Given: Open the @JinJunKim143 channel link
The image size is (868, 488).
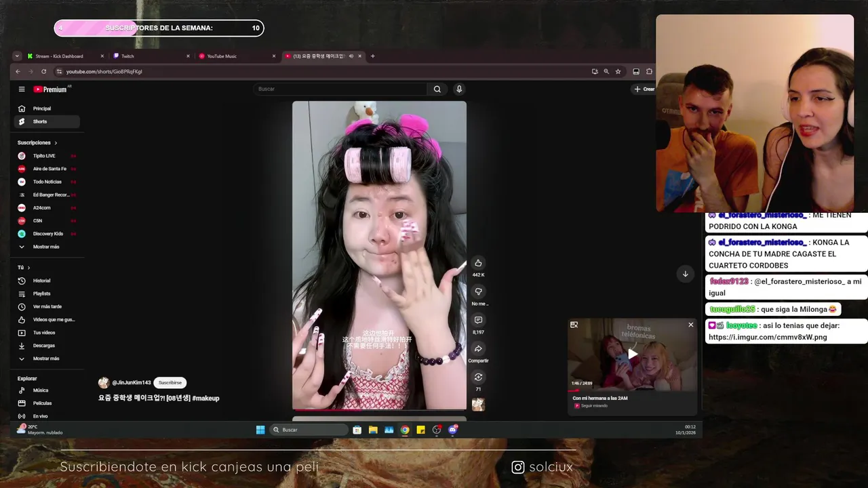Looking at the screenshot, I should 131,383.
